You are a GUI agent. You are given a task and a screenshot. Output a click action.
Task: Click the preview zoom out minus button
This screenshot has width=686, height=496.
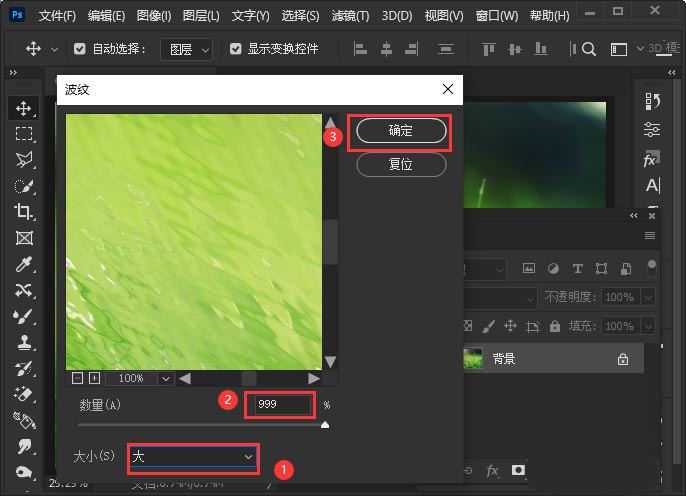tap(77, 378)
